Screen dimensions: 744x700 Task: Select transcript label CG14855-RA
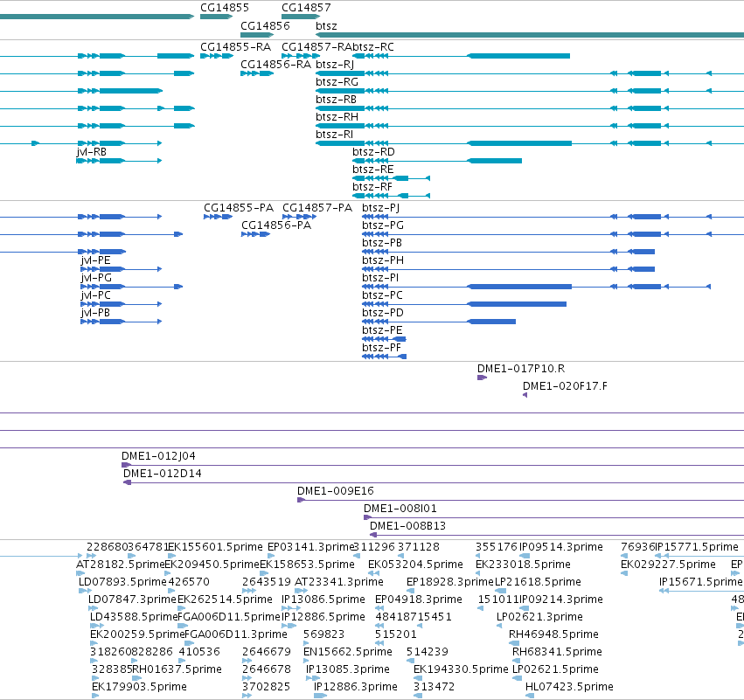236,47
